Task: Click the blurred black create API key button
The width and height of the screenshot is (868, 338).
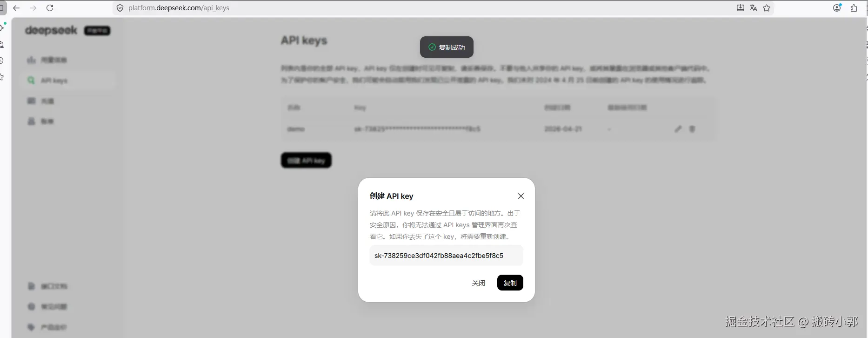Action: 306,160
